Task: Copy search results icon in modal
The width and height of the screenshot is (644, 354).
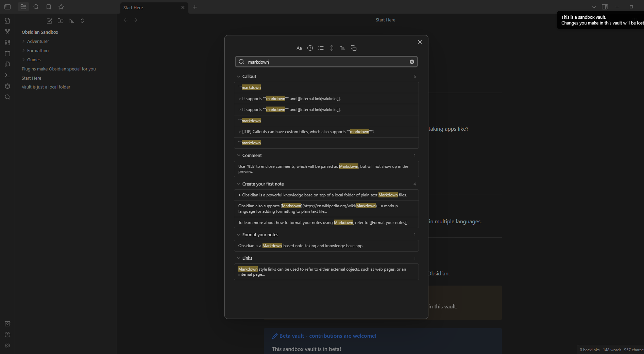Action: point(354,48)
